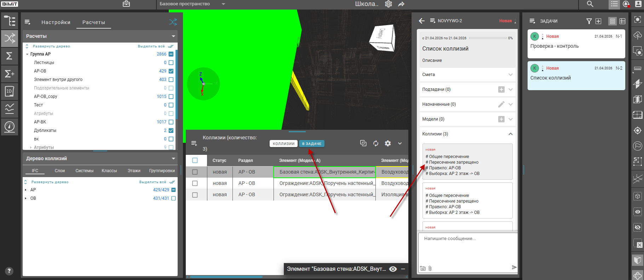Click the В ЗАДАЧЕ button
This screenshot has width=644, height=280.
coord(311,144)
